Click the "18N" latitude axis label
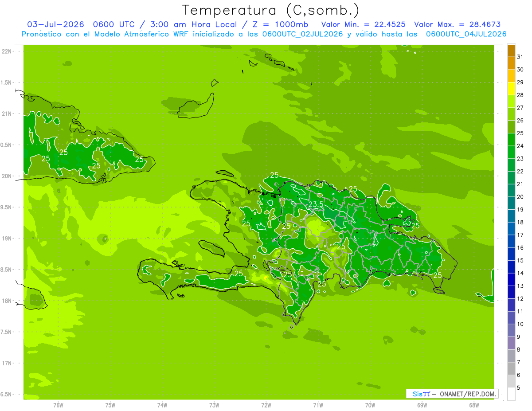 (x=7, y=301)
